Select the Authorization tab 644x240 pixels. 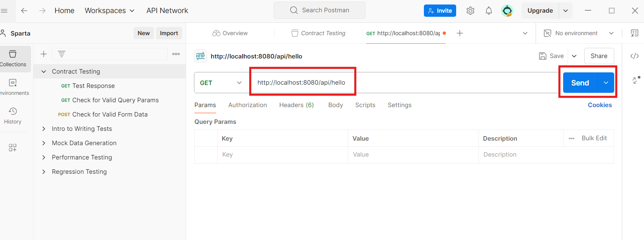tap(247, 105)
